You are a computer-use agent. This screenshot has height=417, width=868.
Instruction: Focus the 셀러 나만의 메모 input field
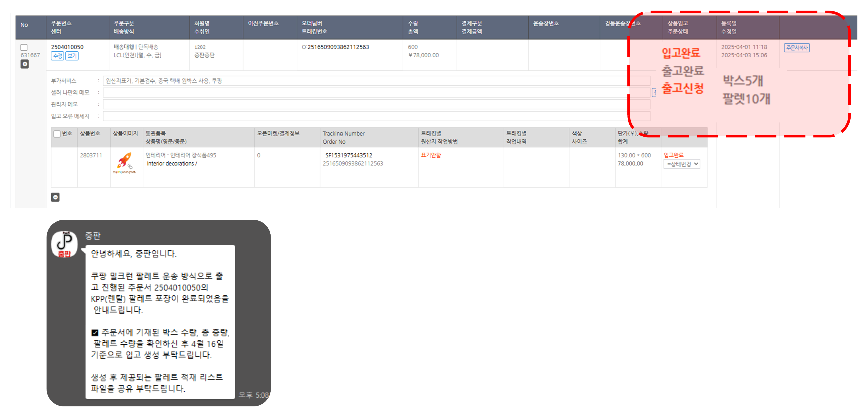tap(376, 92)
